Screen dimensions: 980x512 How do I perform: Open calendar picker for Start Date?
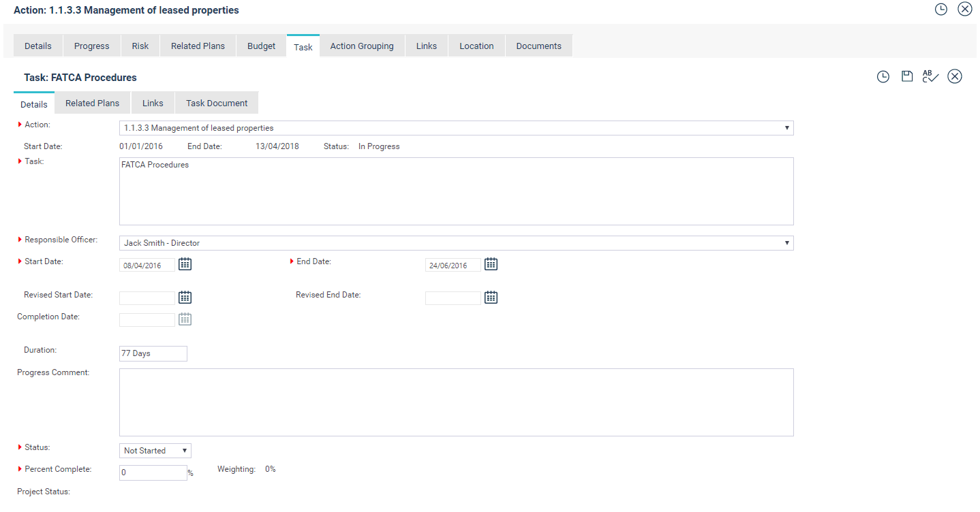185,264
